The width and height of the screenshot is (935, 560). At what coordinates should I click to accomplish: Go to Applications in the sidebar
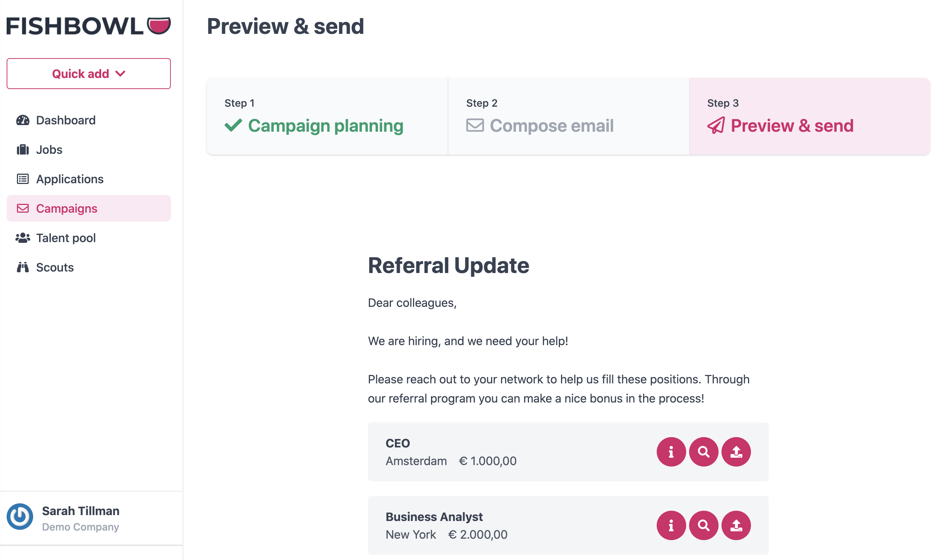coord(70,179)
